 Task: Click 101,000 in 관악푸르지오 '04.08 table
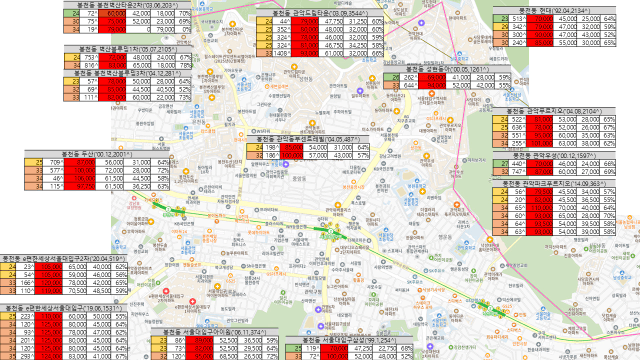pyautogui.click(x=539, y=143)
